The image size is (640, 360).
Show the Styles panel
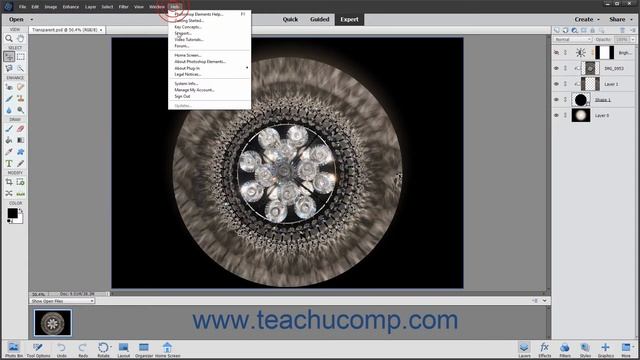[585, 350]
